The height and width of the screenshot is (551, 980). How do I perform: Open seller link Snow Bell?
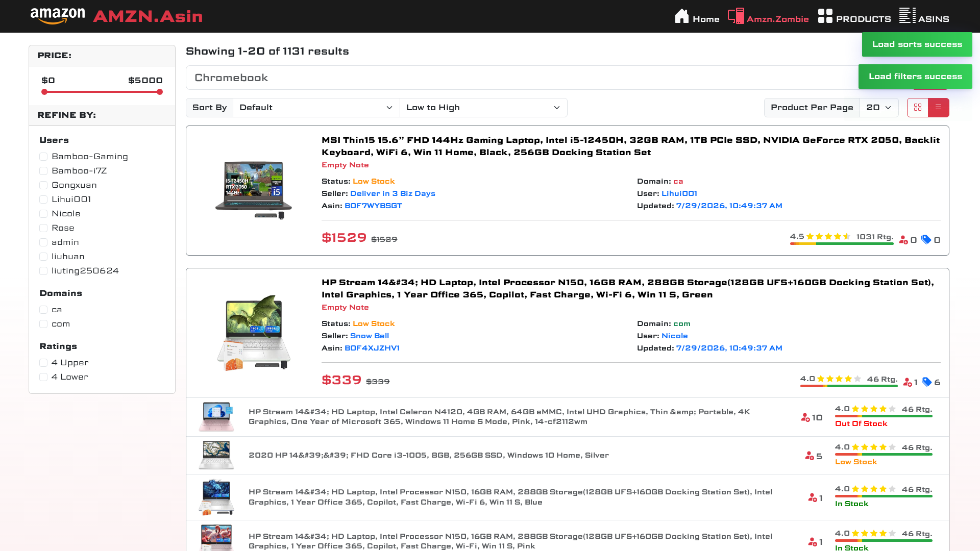pyautogui.click(x=370, y=336)
